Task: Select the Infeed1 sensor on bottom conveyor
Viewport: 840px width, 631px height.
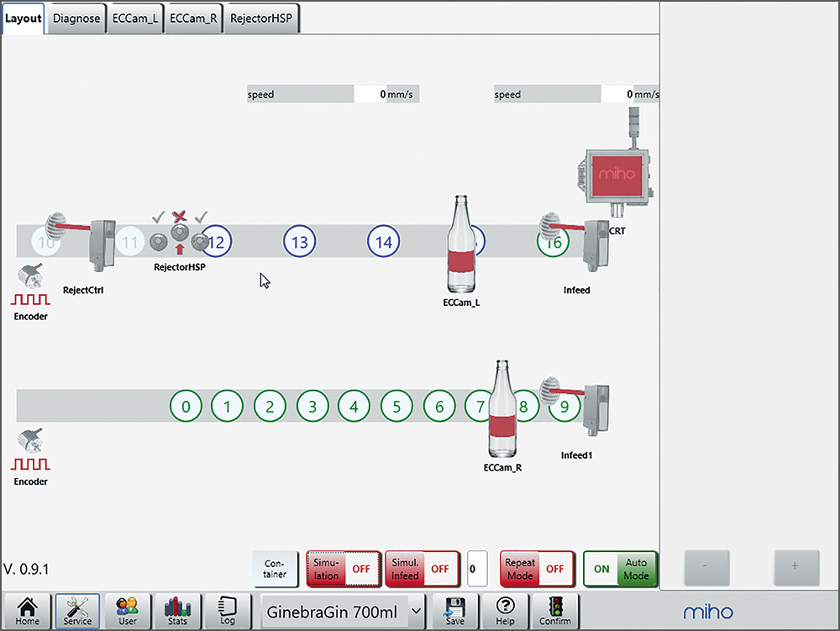Action: pyautogui.click(x=596, y=410)
